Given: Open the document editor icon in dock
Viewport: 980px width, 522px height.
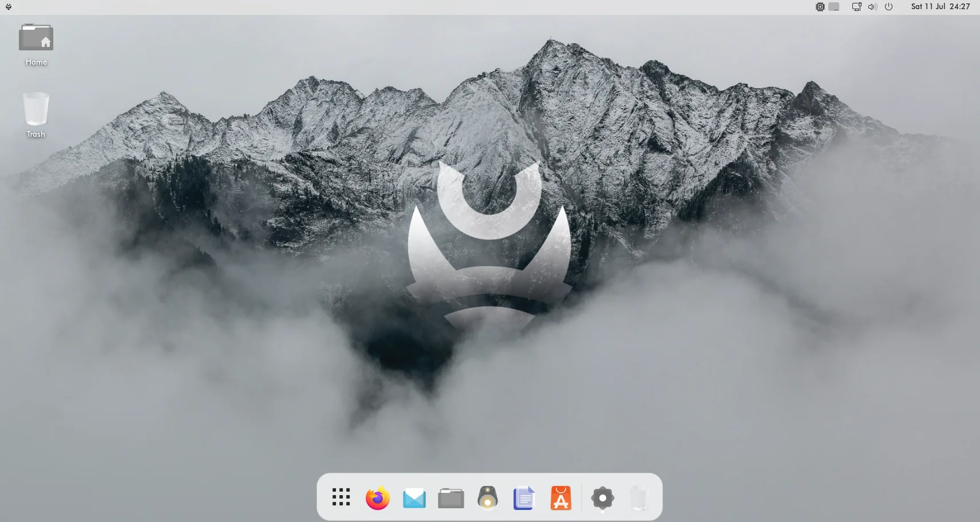Looking at the screenshot, I should (524, 498).
